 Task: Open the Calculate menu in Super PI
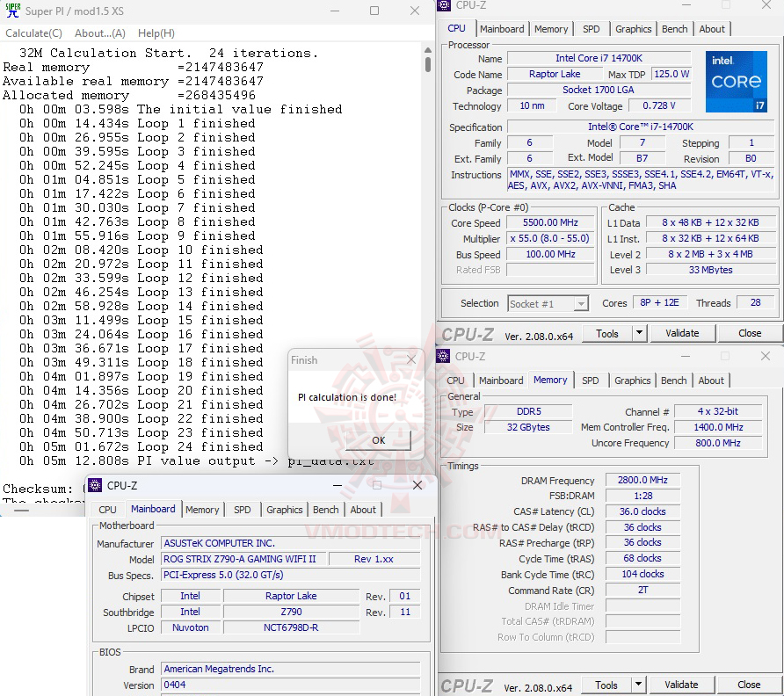pos(33,33)
